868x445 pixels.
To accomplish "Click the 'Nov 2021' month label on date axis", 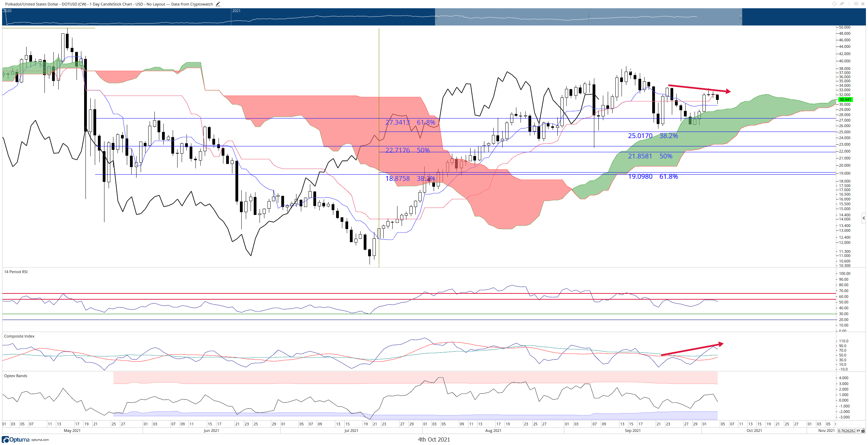I will tap(826, 431).
